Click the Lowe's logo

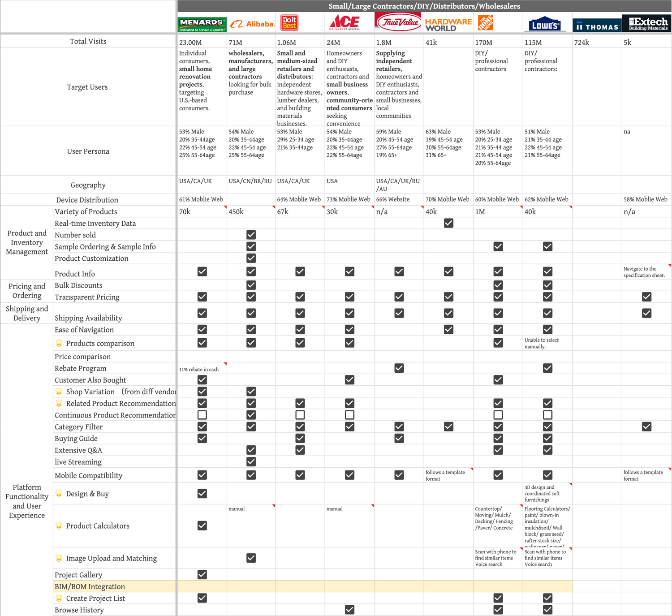[x=544, y=25]
